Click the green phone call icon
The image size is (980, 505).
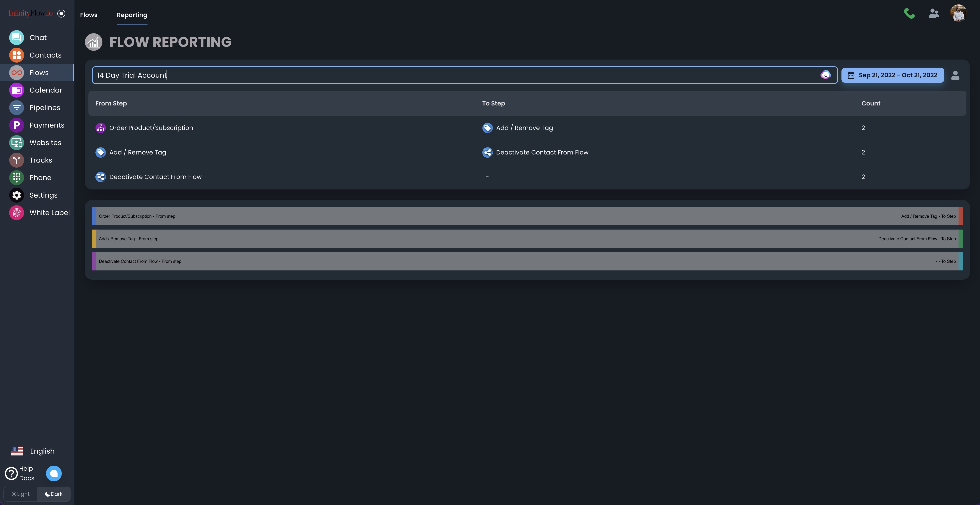(x=909, y=14)
